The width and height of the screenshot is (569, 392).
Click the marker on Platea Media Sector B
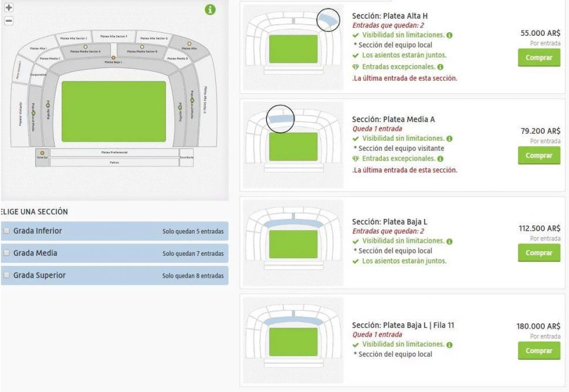point(141,46)
